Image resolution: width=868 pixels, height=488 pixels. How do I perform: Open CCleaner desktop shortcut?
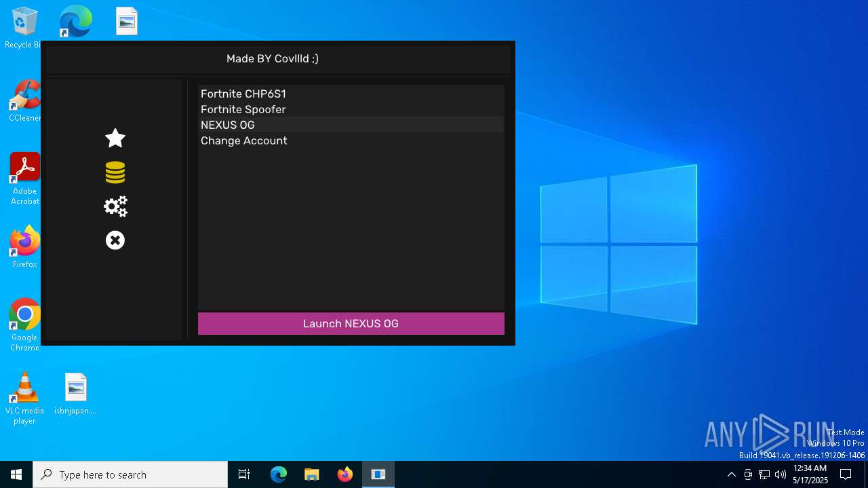pos(25,100)
